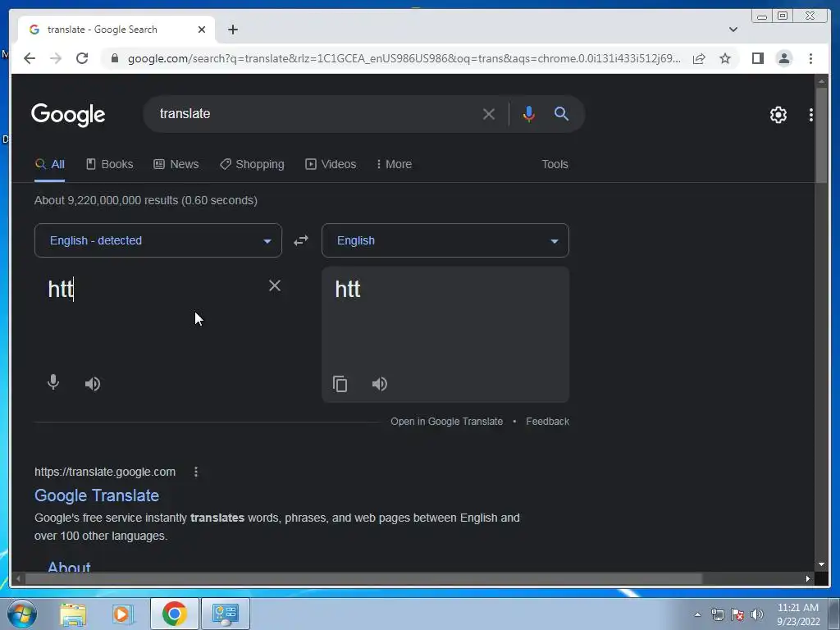Screen dimensions: 840x630
Task: Open options for translate.google.com result
Action: (x=196, y=472)
